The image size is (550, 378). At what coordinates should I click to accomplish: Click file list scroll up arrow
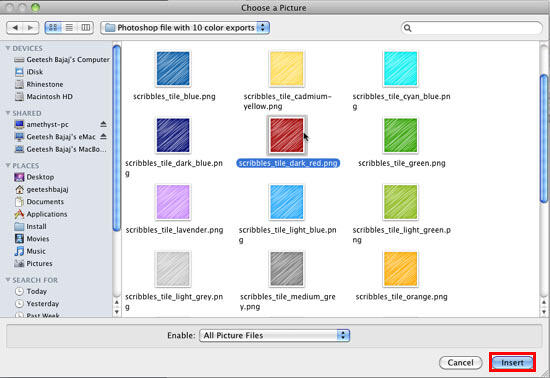coord(544,302)
